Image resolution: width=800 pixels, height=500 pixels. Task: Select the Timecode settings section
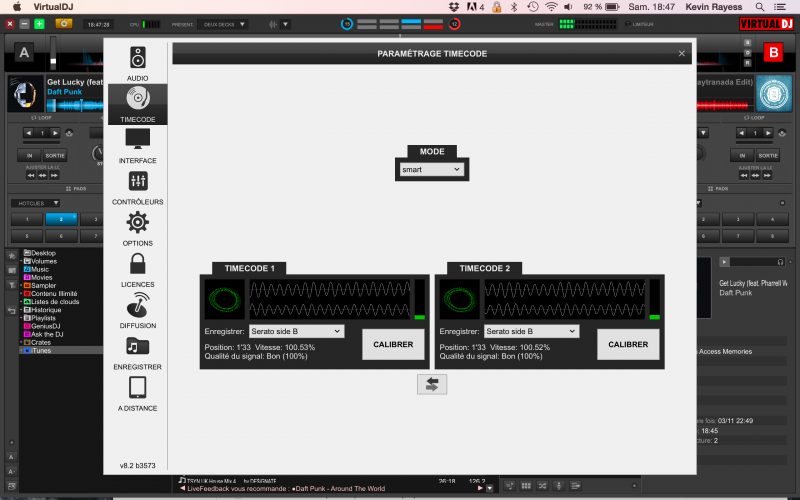coord(137,105)
